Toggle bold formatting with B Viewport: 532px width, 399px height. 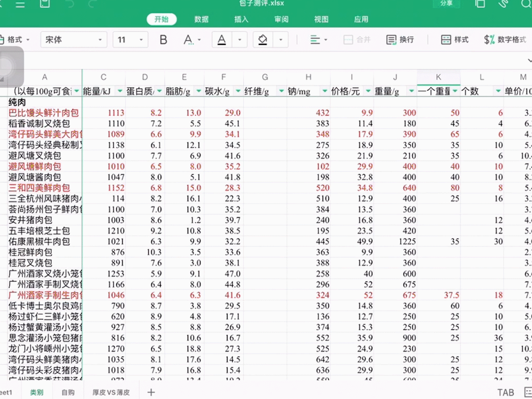pyautogui.click(x=163, y=40)
